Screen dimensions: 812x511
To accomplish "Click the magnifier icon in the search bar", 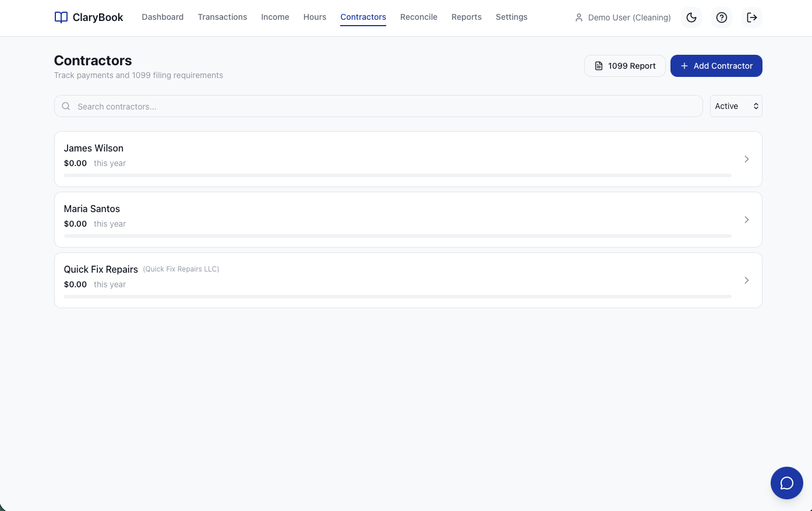I will [x=66, y=106].
